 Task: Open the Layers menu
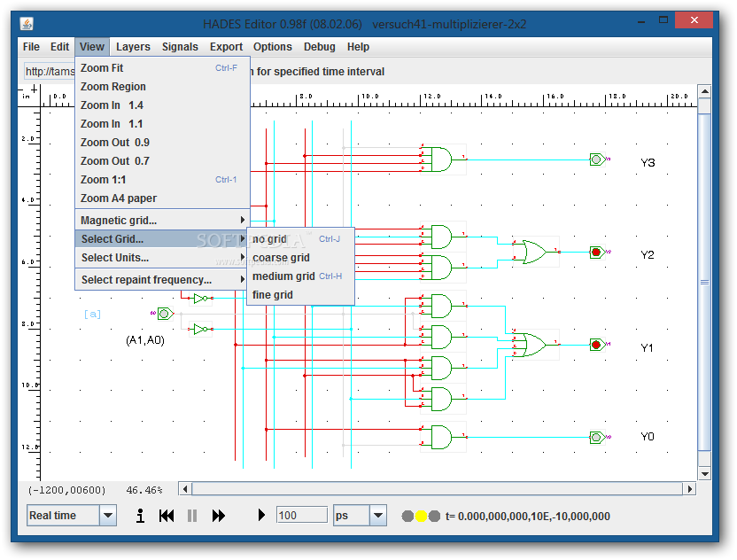coord(133,47)
